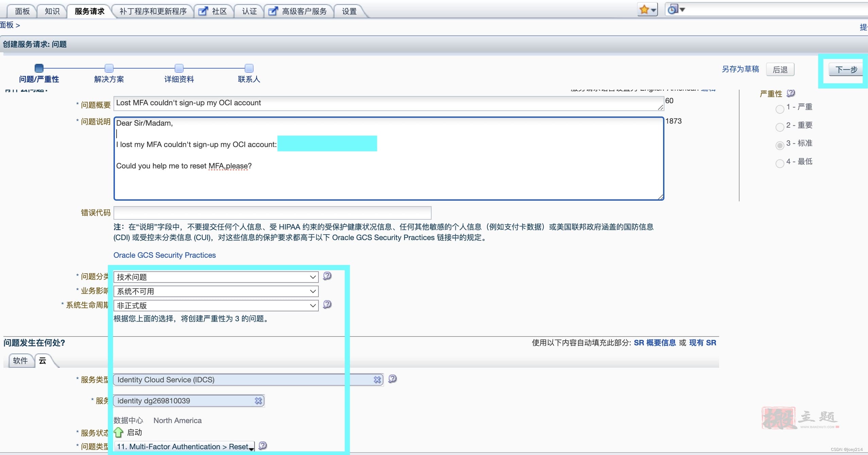Click the help icon beside 系统生命周期 dropdown
This screenshot has width=868, height=455.
327,304
